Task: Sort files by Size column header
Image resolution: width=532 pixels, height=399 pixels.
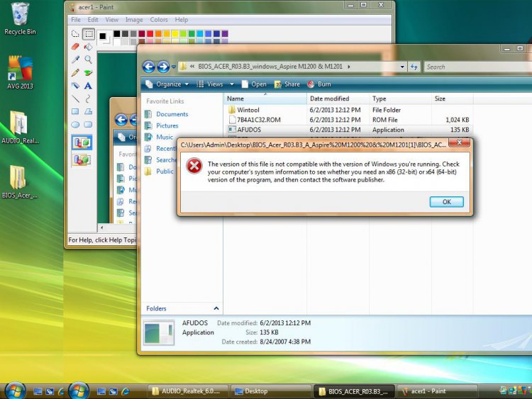Action: click(x=453, y=99)
